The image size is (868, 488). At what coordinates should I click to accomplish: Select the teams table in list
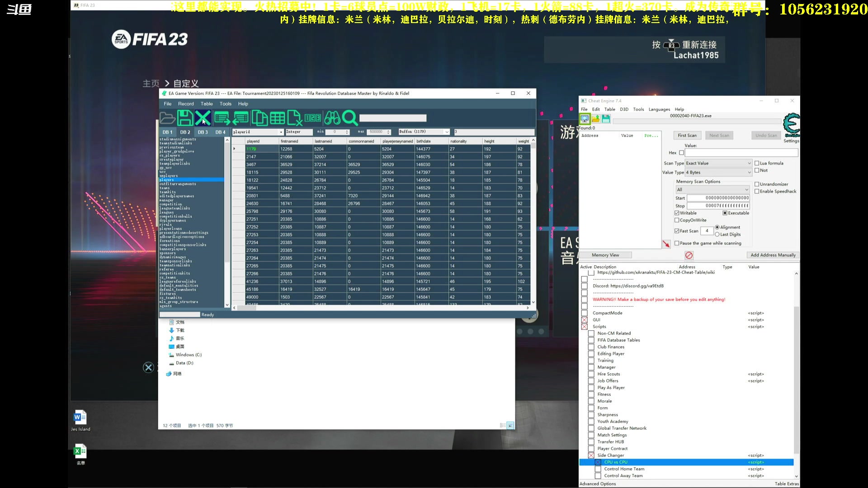pyautogui.click(x=165, y=188)
